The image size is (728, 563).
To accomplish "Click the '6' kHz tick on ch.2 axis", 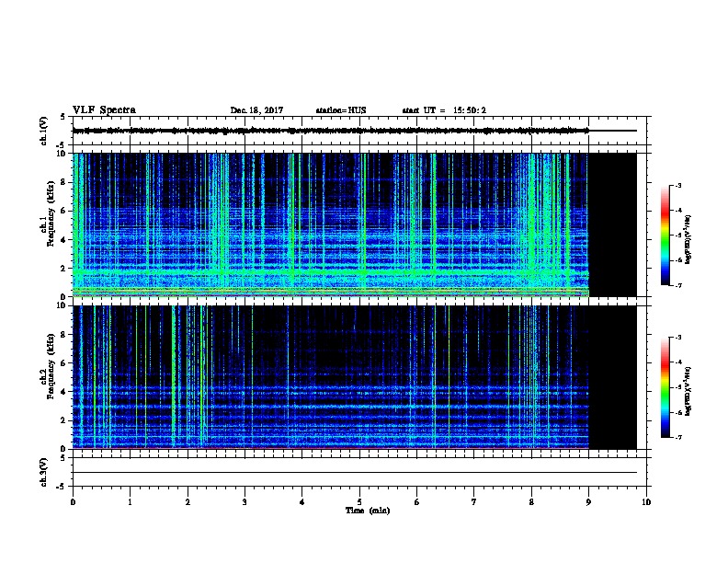I will 64,363.
